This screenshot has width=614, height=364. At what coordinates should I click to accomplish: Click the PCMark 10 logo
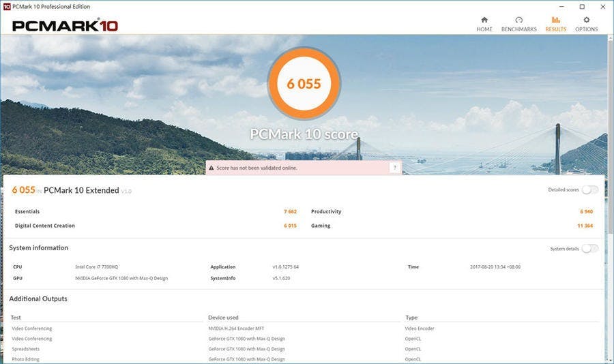65,26
